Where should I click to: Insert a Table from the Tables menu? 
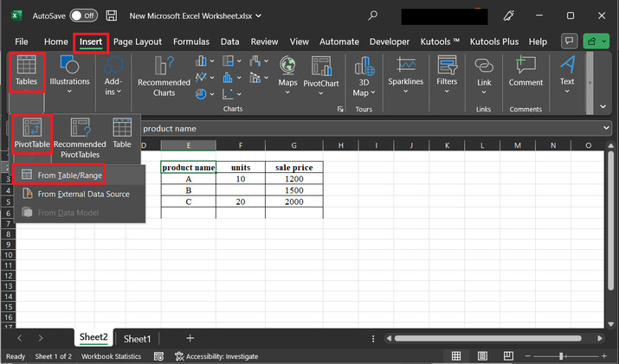tap(122, 134)
